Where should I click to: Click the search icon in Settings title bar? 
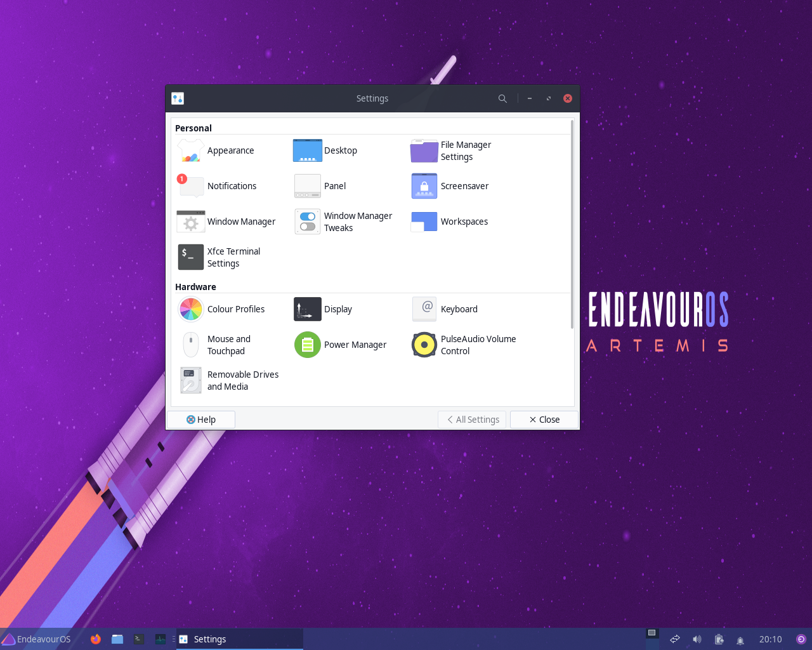(502, 98)
